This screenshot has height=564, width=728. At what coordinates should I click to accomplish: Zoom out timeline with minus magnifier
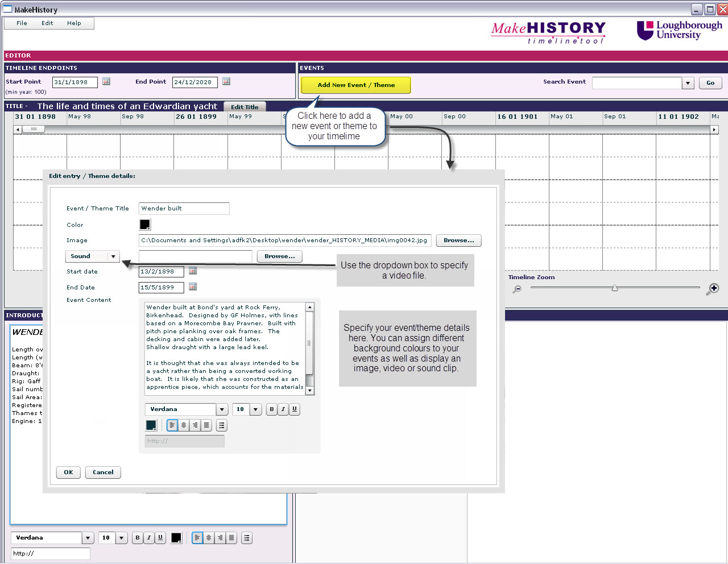pyautogui.click(x=517, y=289)
